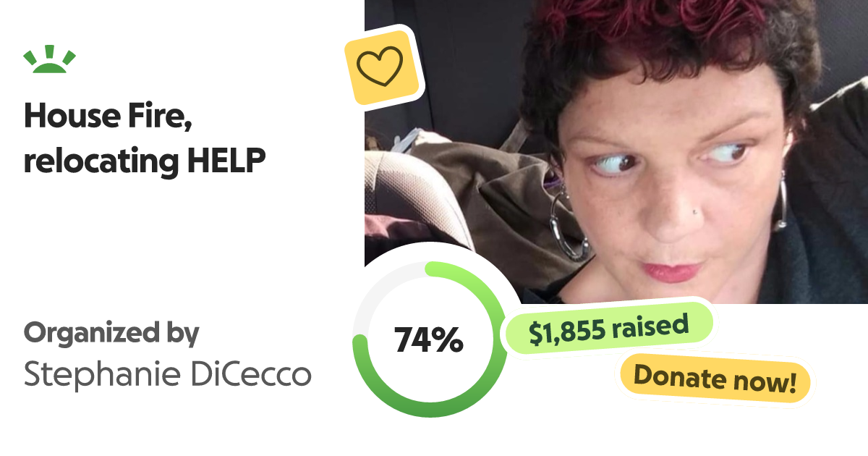Viewport: 868px width, 456px height.
Task: Click the large silver hoop earring in photo
Action: [x=569, y=224]
